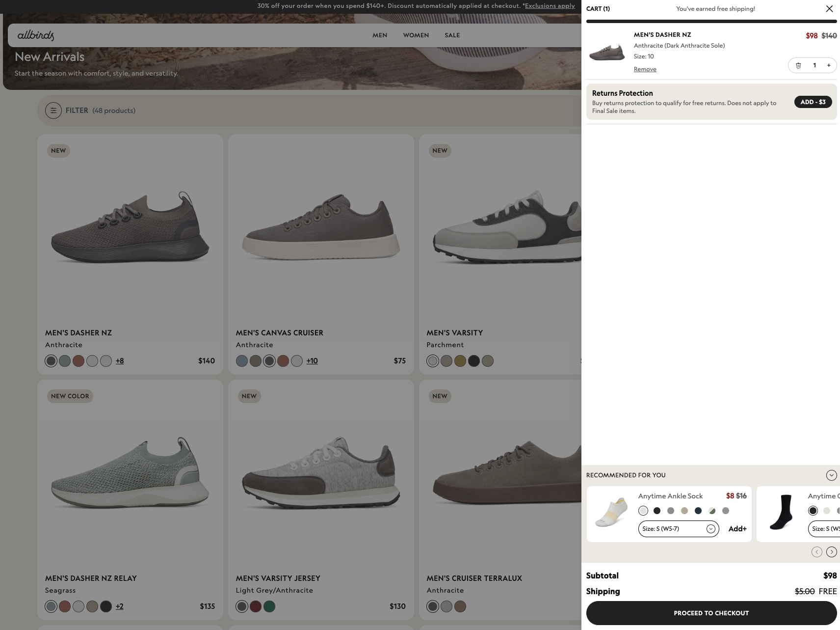Click the FILTER label
Viewport: 840px width, 630px height.
click(x=77, y=110)
